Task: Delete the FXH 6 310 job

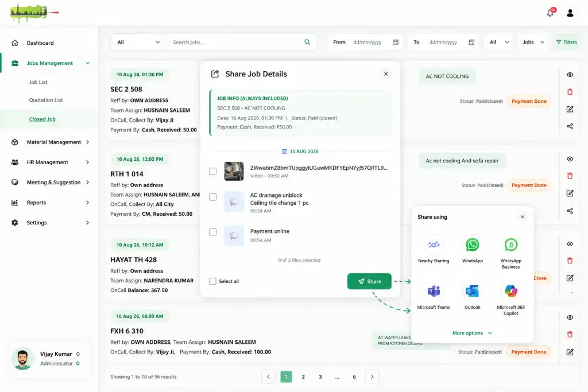Action: pyautogui.click(x=570, y=334)
